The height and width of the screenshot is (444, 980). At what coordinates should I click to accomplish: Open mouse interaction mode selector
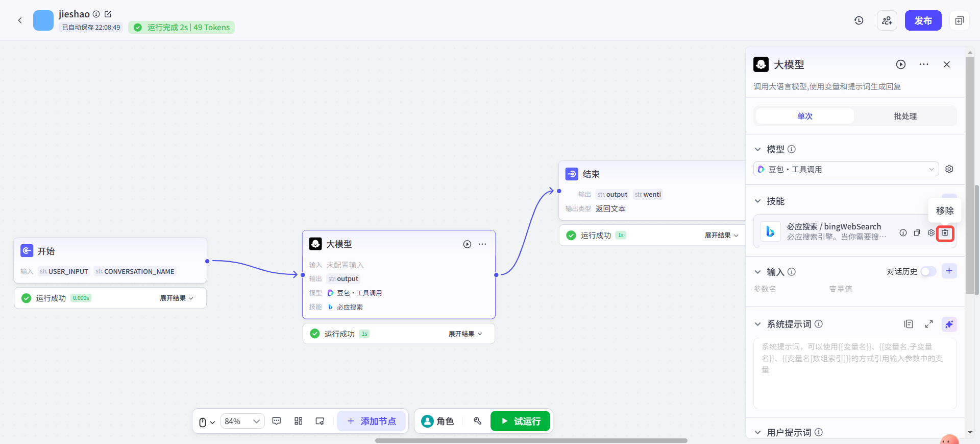207,422
